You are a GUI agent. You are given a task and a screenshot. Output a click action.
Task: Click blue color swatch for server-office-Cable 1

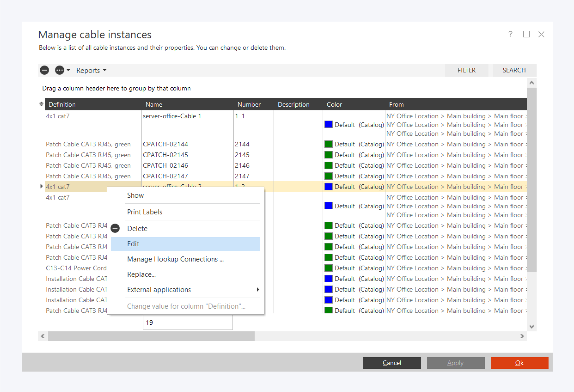pyautogui.click(x=328, y=125)
